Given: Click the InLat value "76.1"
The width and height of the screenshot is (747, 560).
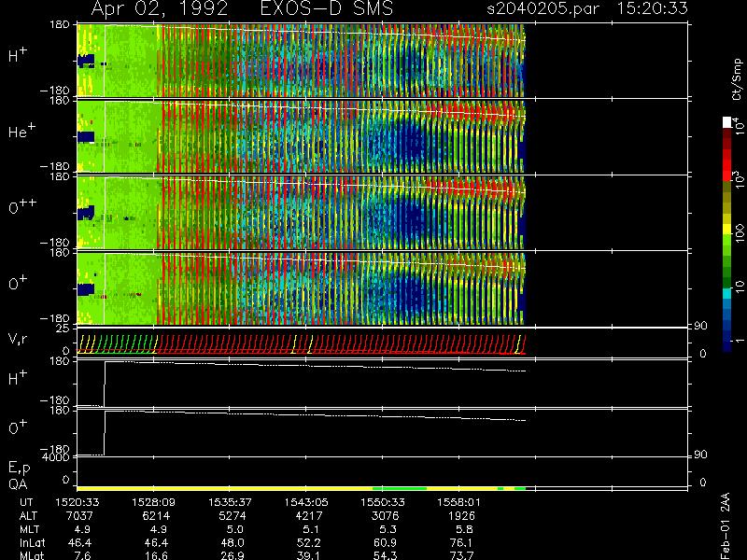Looking at the screenshot, I should tap(461, 542).
